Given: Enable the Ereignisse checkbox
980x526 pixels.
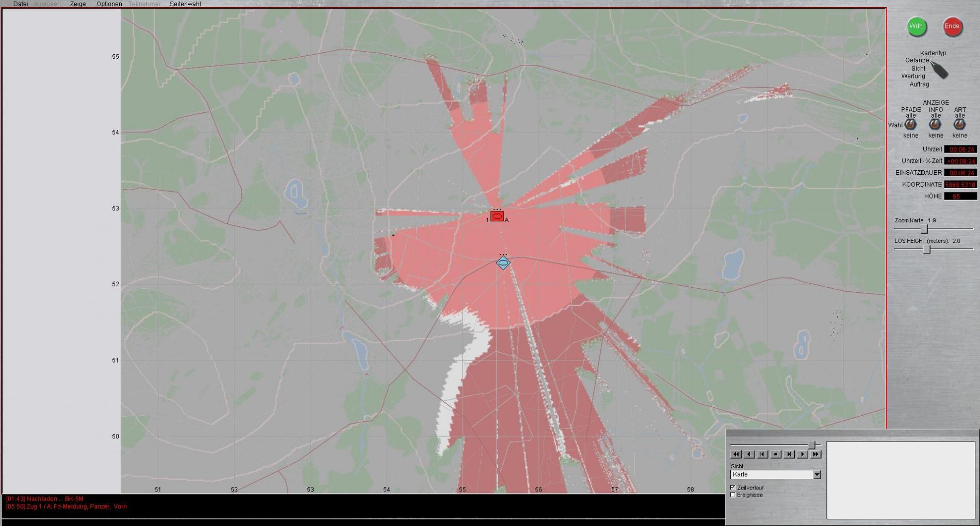Looking at the screenshot, I should click(733, 495).
